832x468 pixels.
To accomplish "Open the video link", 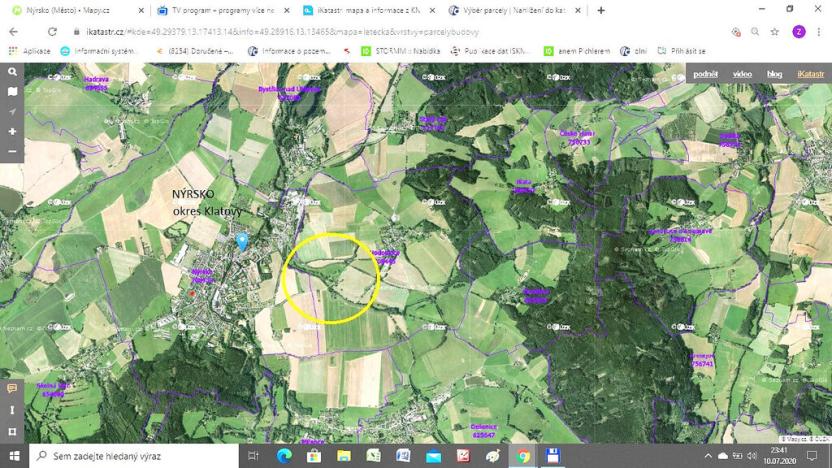I will click(742, 74).
